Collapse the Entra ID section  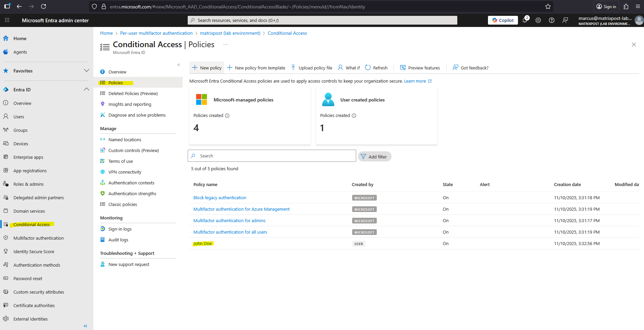point(86,89)
